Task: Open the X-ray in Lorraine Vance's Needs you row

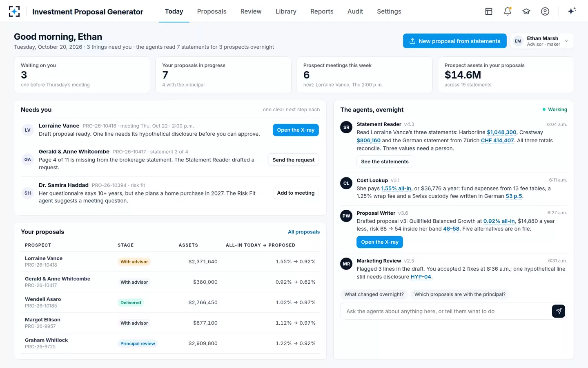Action: tap(296, 130)
